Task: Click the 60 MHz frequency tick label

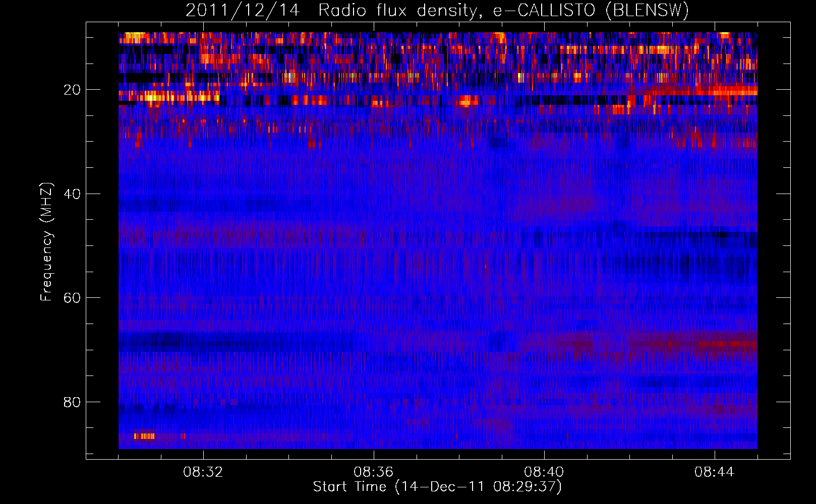Action: pos(72,298)
